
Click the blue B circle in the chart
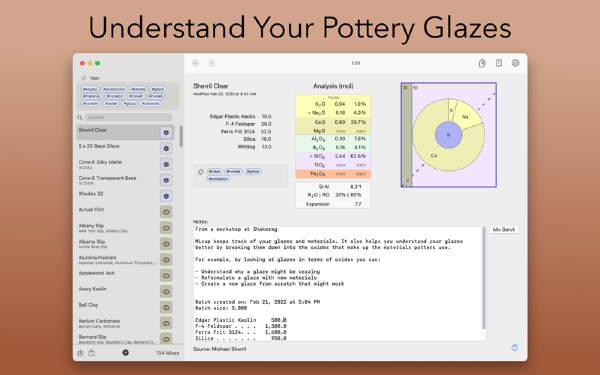pos(448,135)
